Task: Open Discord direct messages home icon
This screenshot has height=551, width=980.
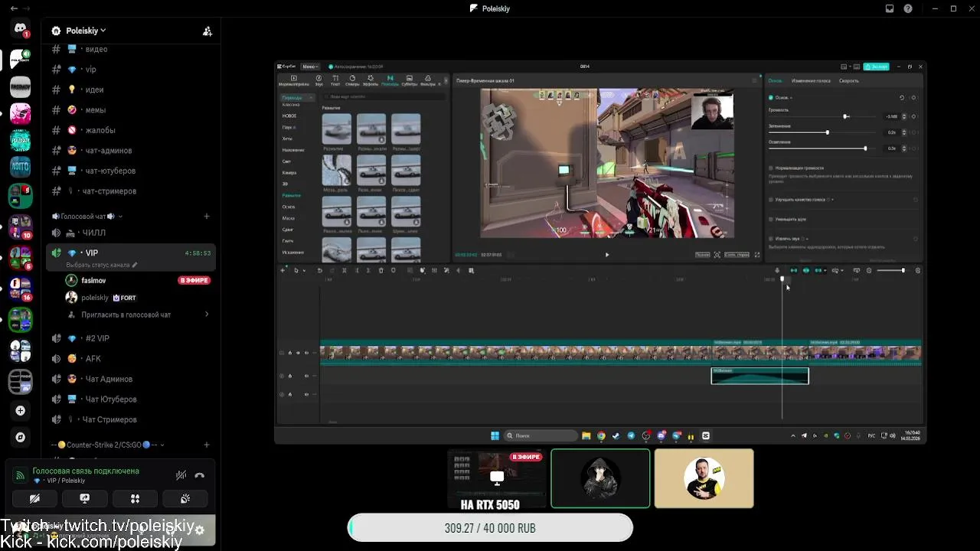Action: click(21, 29)
